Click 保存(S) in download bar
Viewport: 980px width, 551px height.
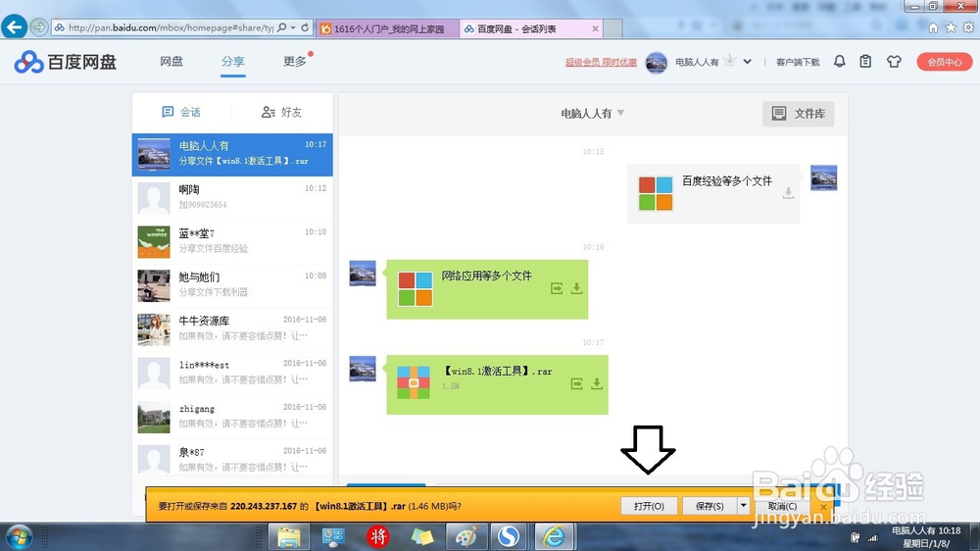coord(710,506)
